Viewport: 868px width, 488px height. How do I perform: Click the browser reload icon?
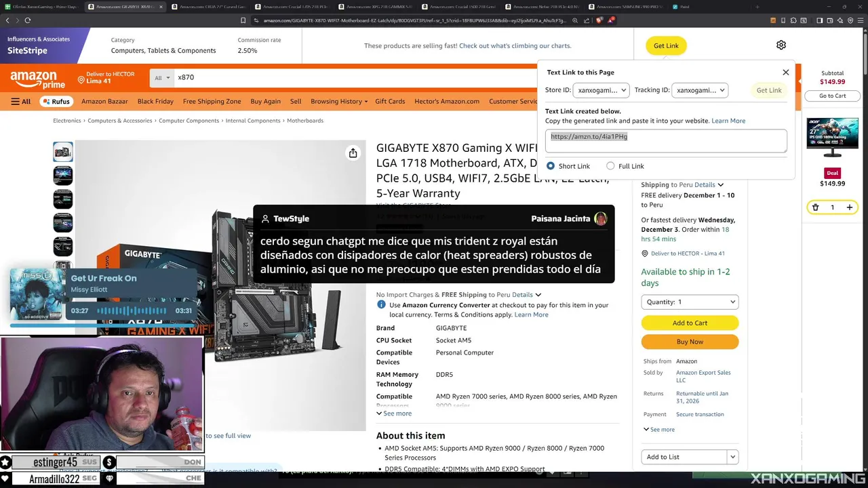[x=28, y=20]
